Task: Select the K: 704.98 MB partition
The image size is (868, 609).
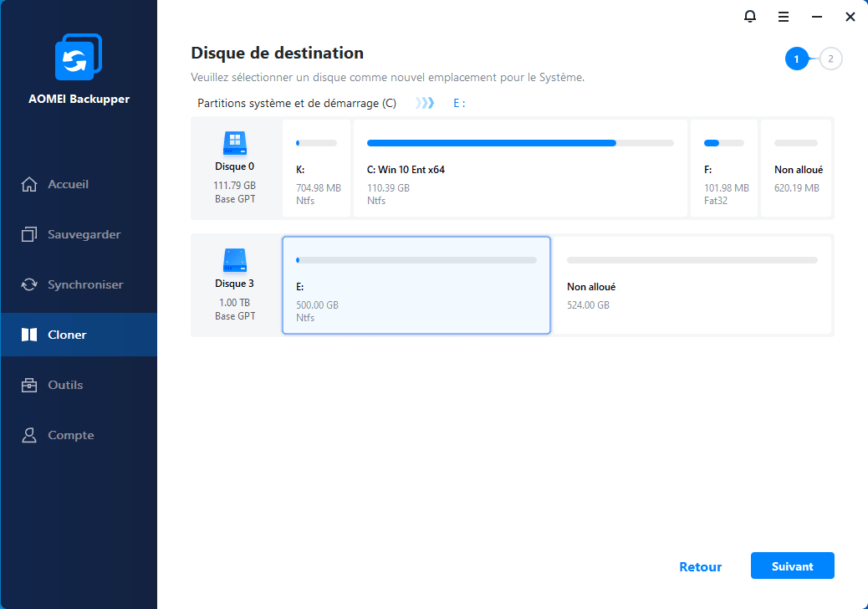Action: pos(317,168)
